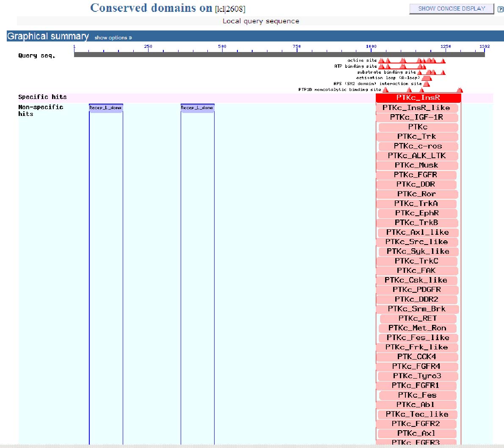The height and width of the screenshot is (448, 504).
Task: Open the PTKc_InsR_like domain hit
Action: pyautogui.click(x=417, y=108)
